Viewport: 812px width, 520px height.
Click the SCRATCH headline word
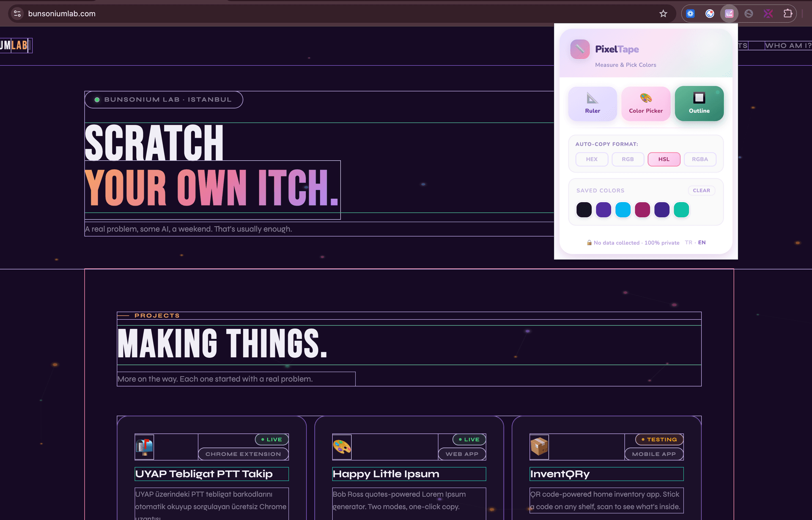click(x=154, y=142)
